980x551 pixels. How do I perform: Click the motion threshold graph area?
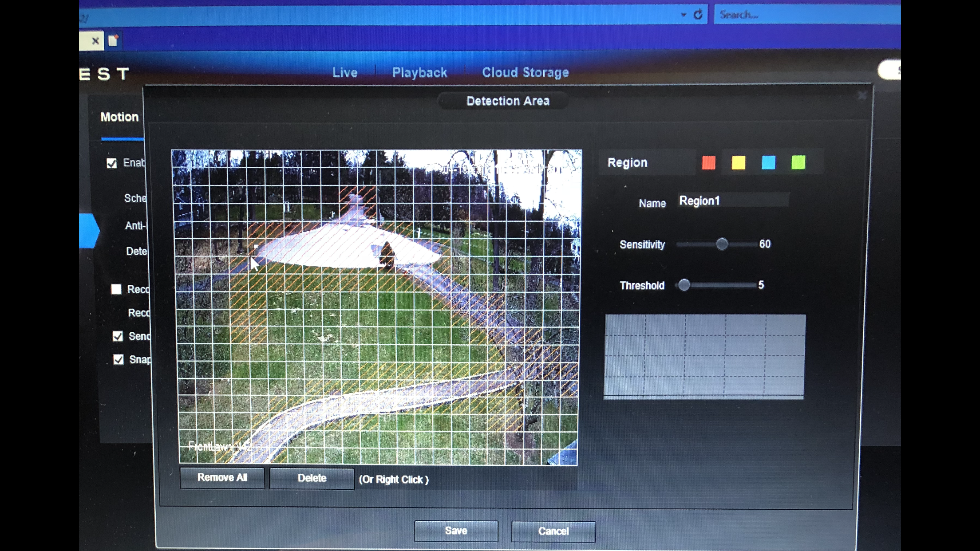pos(705,357)
